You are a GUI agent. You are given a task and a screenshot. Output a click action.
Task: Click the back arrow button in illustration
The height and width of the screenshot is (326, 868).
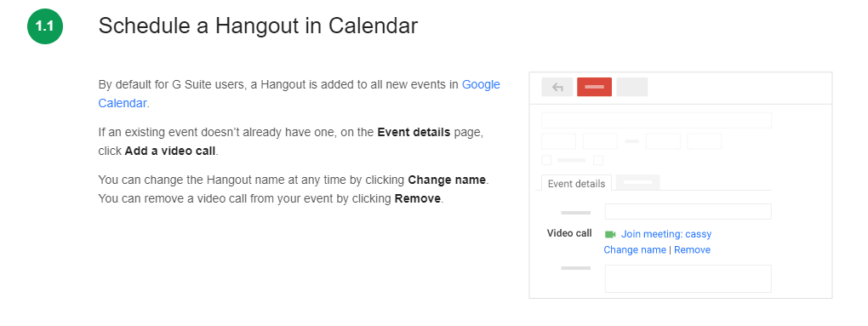click(557, 87)
